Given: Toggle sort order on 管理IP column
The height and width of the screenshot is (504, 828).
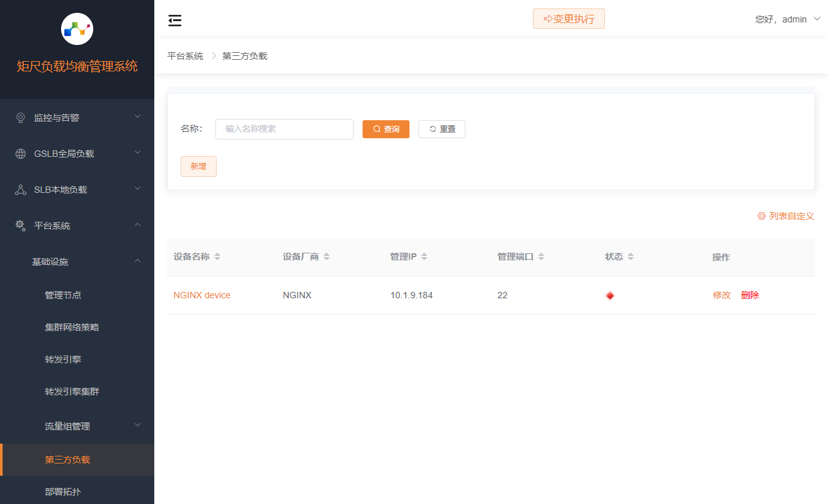Looking at the screenshot, I should [x=424, y=256].
